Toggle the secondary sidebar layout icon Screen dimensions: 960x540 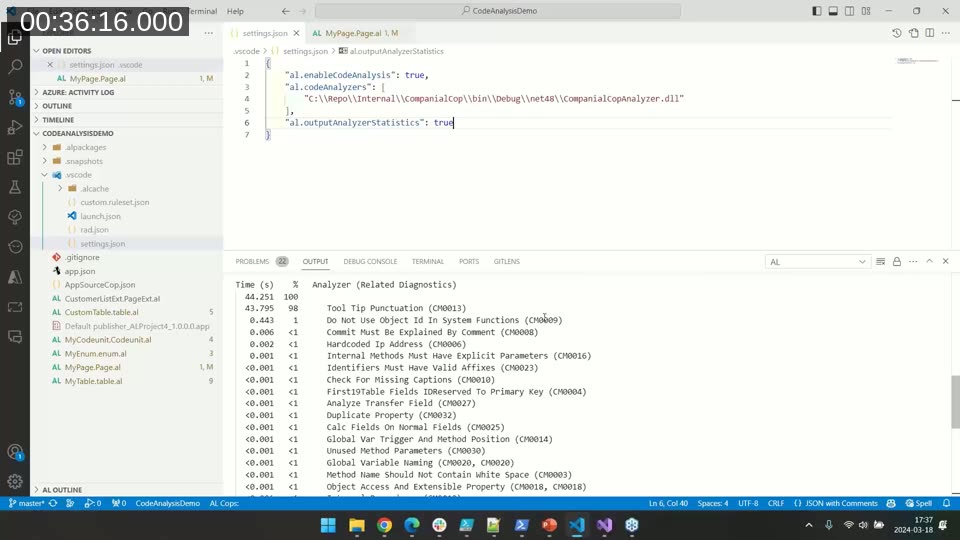[850, 11]
